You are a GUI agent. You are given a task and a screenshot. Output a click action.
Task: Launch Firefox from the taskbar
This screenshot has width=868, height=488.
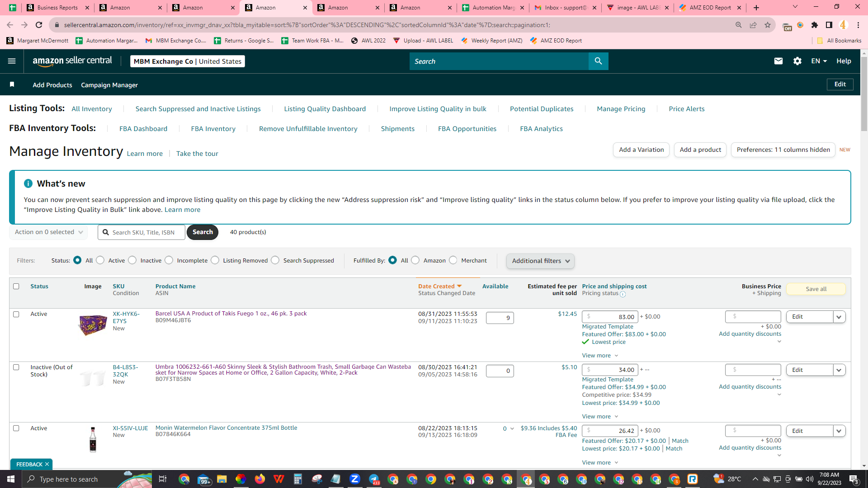coord(259,479)
